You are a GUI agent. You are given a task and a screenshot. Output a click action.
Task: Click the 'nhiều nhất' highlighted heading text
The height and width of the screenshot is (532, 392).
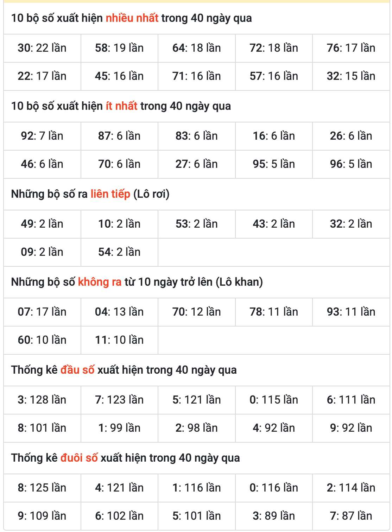[132, 18]
